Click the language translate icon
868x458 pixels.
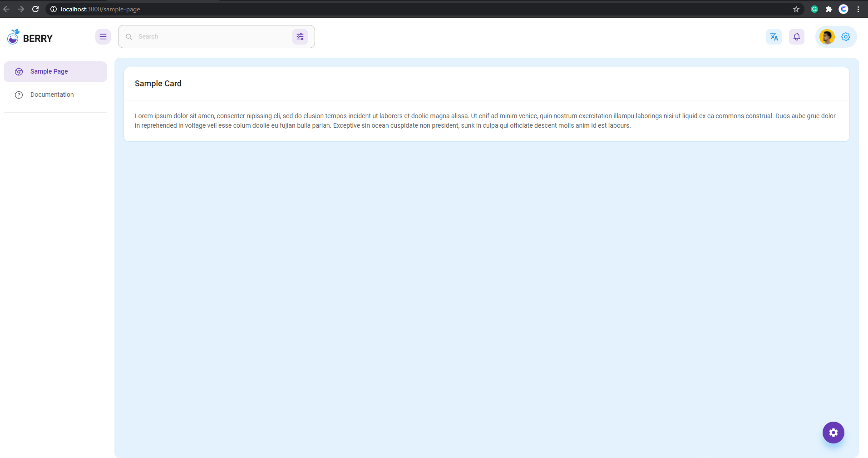774,37
